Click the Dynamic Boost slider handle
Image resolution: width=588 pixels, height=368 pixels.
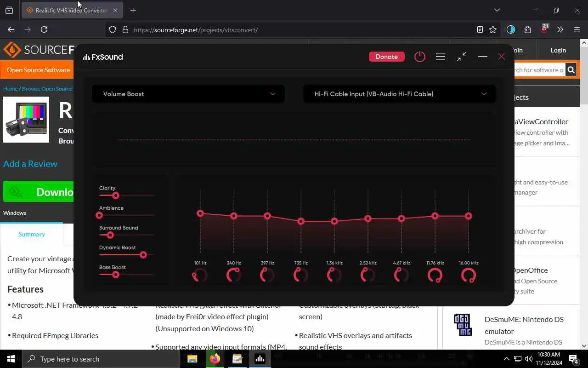pyautogui.click(x=143, y=255)
